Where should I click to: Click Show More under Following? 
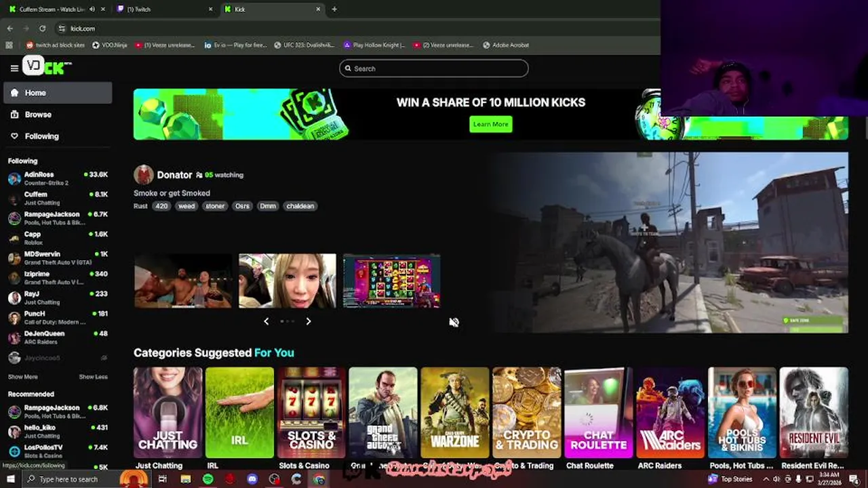pyautogui.click(x=22, y=377)
